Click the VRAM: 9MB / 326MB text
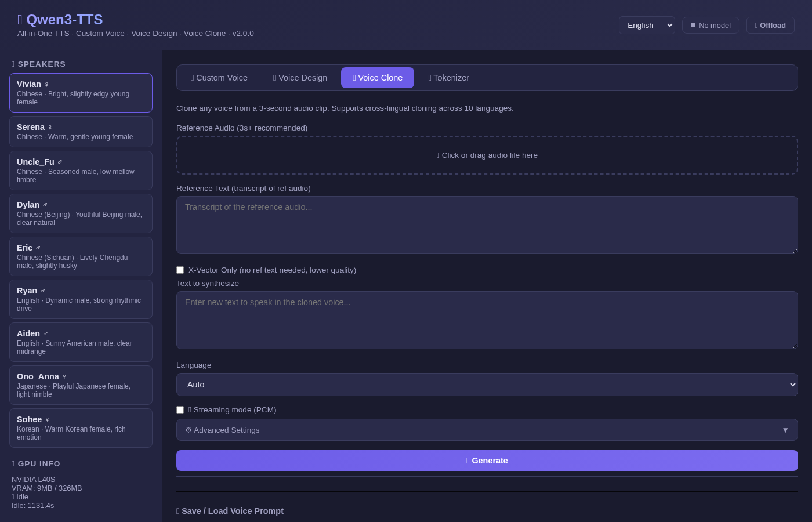This screenshot has height=522, width=812. click(x=47, y=488)
